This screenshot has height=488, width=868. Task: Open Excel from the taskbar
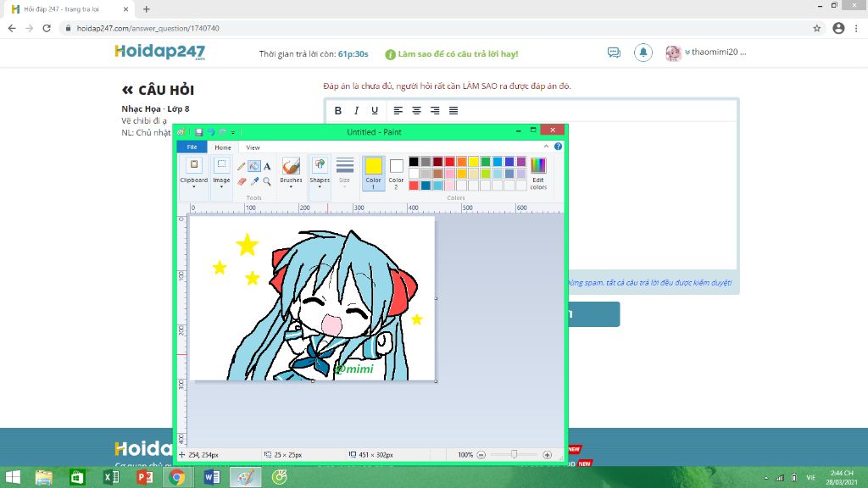point(111,477)
